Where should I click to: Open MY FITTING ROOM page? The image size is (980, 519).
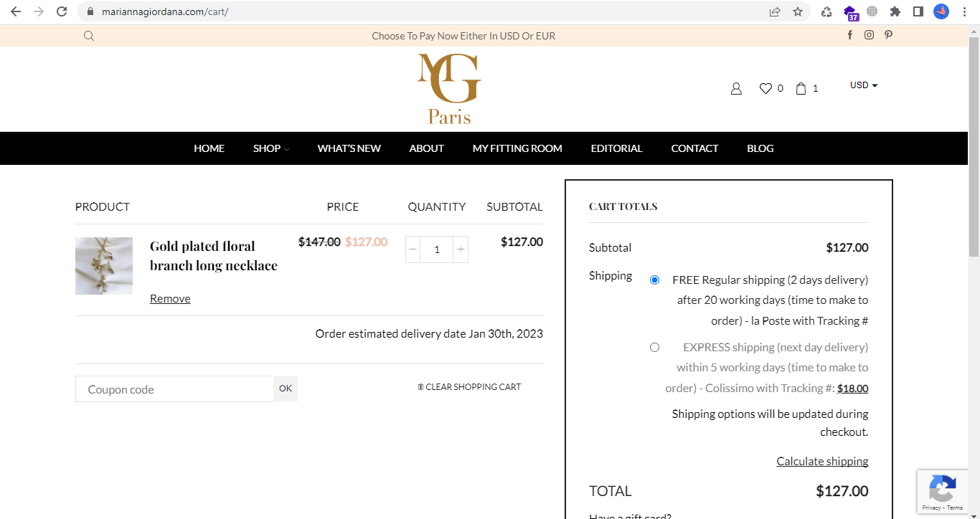click(517, 148)
